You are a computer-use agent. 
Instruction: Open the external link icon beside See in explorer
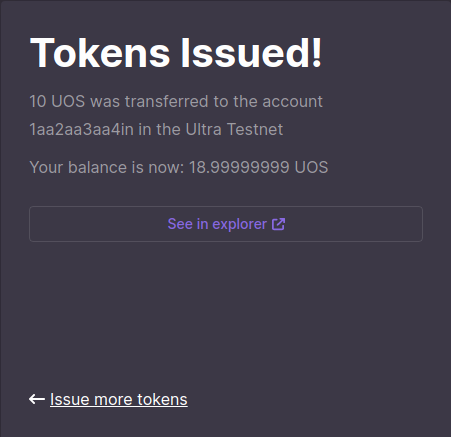pos(278,224)
